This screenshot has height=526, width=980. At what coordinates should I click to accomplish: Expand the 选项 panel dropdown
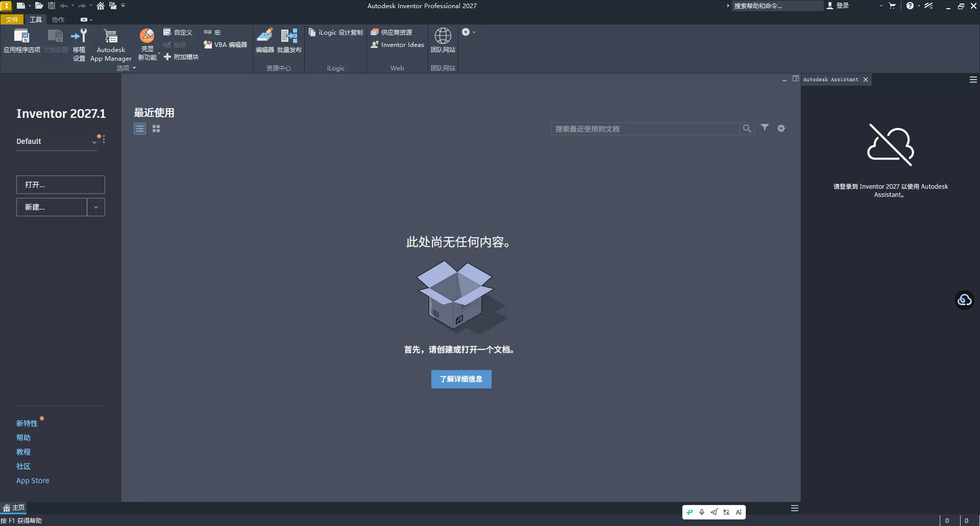click(x=134, y=68)
